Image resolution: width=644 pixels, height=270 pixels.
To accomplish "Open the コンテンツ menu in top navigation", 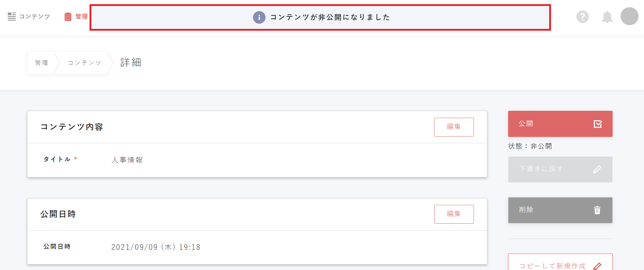I will pos(34,16).
